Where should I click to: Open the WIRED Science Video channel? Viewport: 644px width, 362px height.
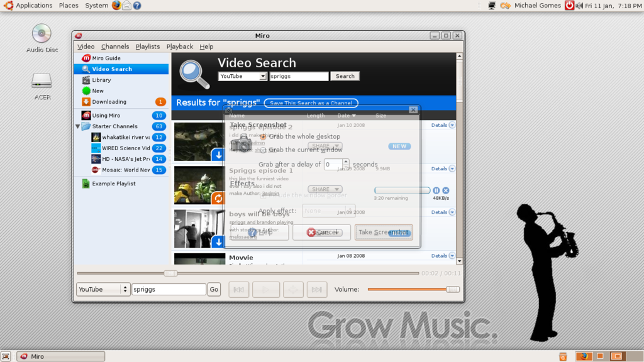[126, 148]
